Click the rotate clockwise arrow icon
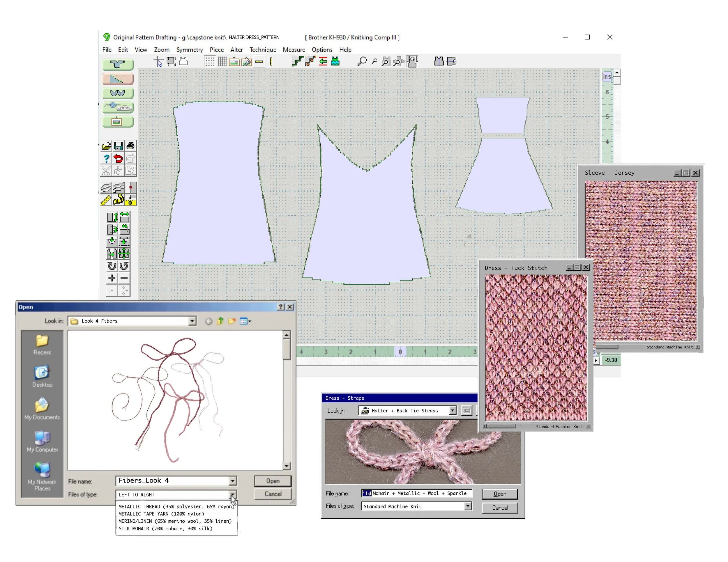 tap(112, 265)
